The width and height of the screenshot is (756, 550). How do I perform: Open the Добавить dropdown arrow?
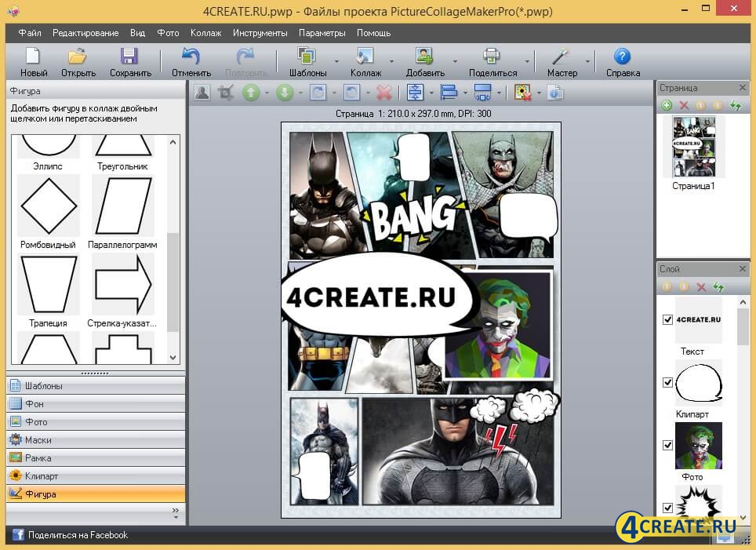tap(454, 61)
